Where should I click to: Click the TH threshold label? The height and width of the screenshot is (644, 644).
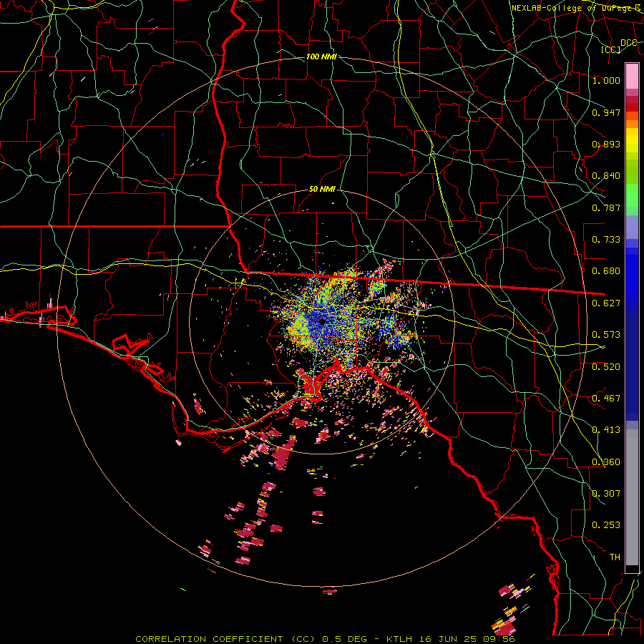(x=615, y=557)
